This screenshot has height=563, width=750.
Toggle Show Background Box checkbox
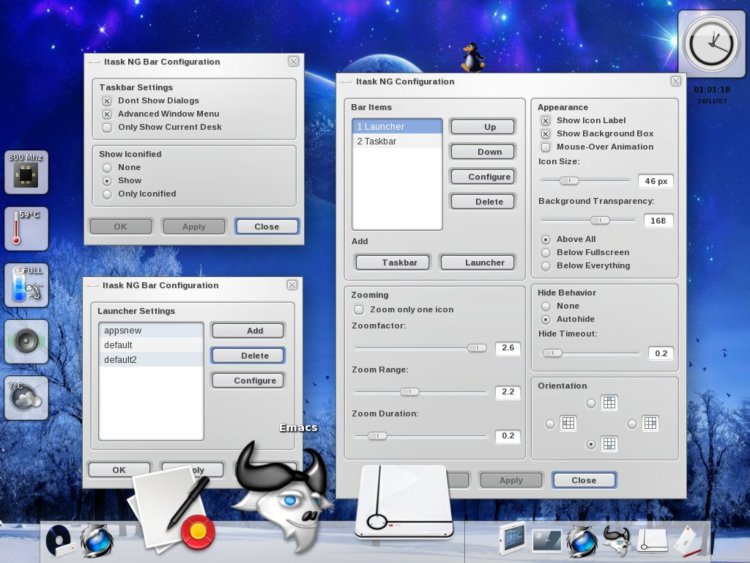545,134
